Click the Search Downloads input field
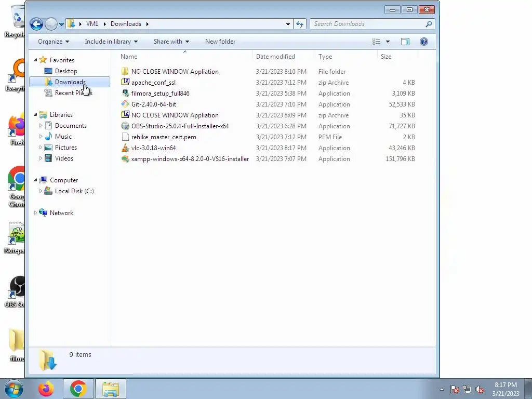The width and height of the screenshot is (532, 399). point(368,24)
